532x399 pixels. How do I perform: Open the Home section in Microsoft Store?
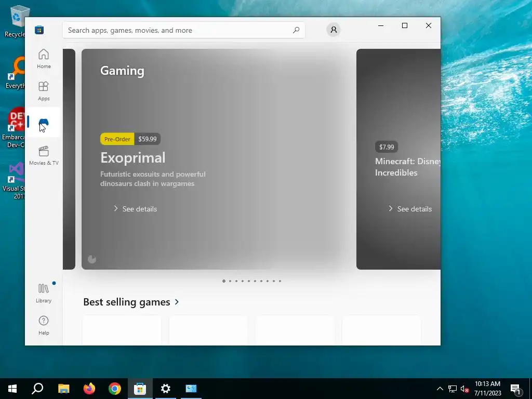click(44, 59)
